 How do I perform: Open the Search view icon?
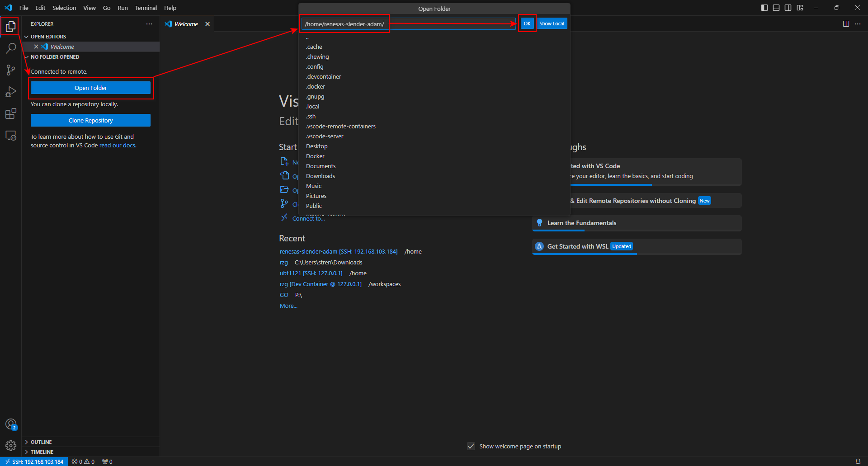11,48
